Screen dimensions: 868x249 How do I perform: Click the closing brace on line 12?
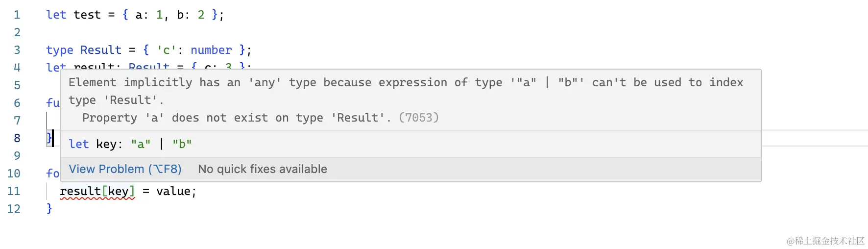(49, 208)
